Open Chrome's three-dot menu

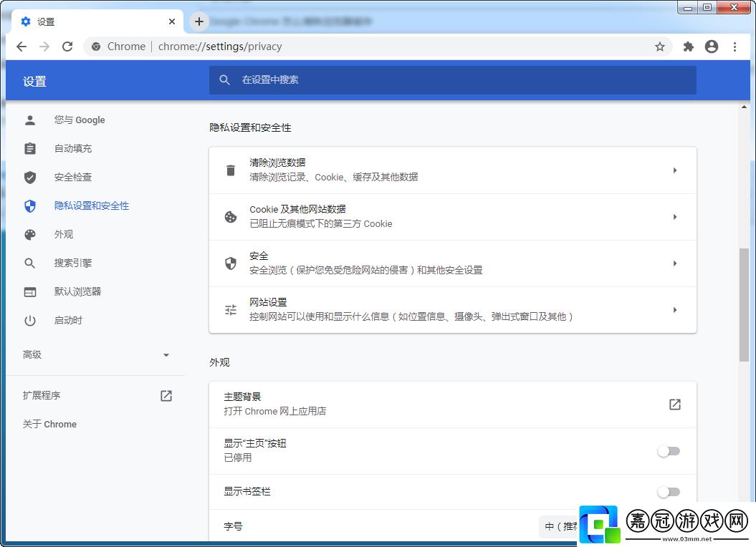(735, 47)
